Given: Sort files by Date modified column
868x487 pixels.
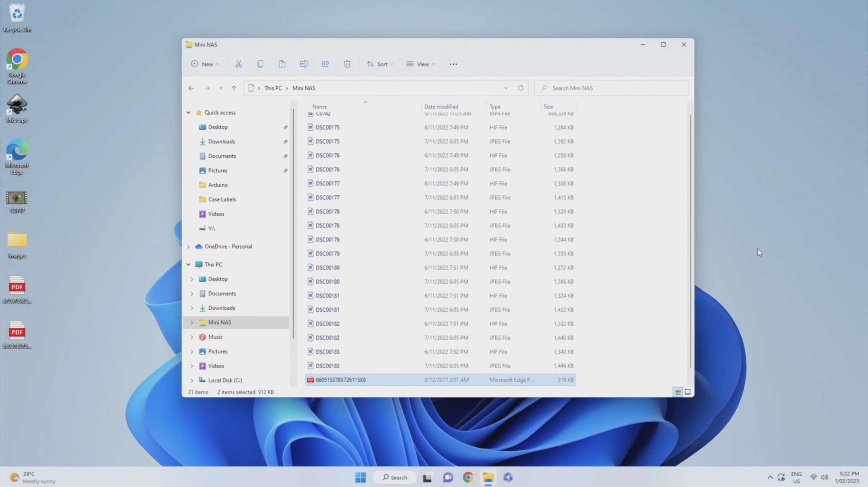Looking at the screenshot, I should [441, 106].
